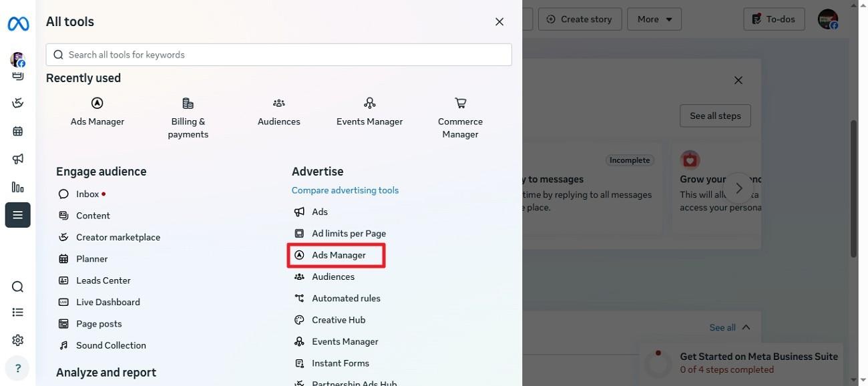Open Audiences in the Advertise list
The image size is (868, 386).
click(x=333, y=276)
